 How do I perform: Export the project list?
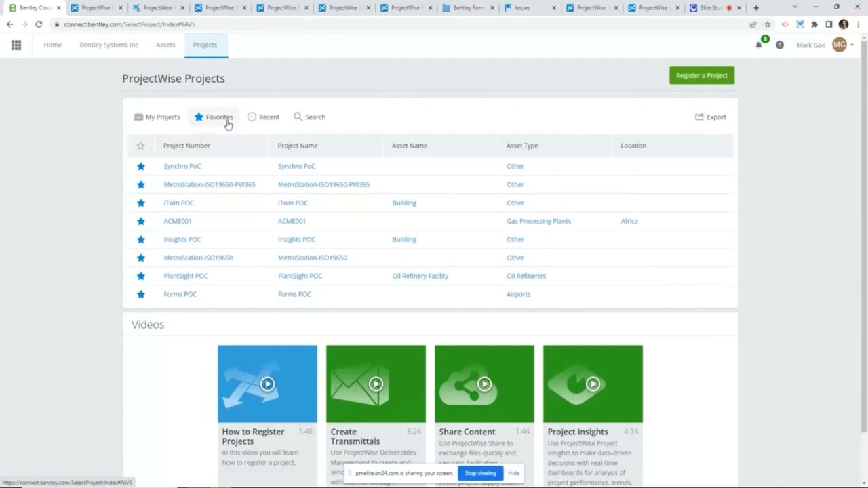coord(711,117)
